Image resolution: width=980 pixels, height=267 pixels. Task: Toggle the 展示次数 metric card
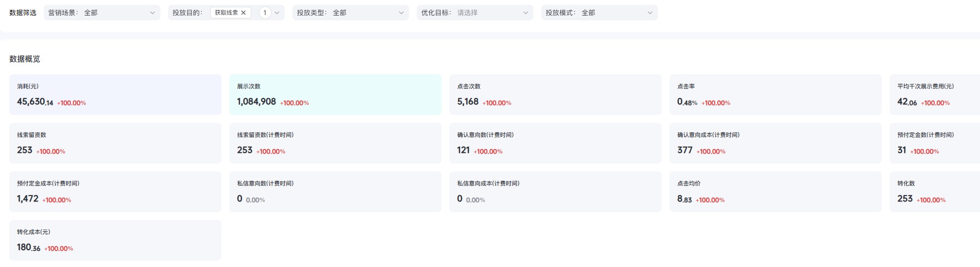(335, 95)
